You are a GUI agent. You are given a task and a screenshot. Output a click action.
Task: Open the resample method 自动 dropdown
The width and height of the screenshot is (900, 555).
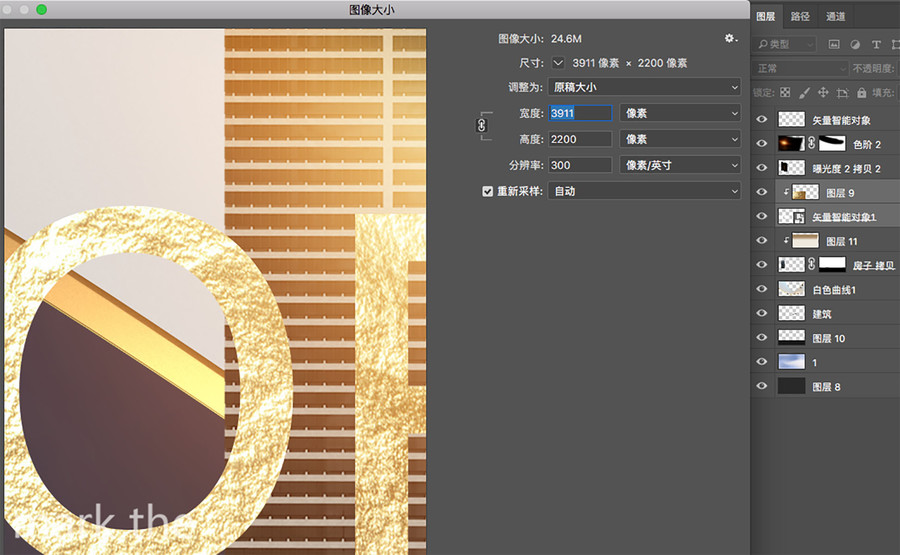pos(644,191)
